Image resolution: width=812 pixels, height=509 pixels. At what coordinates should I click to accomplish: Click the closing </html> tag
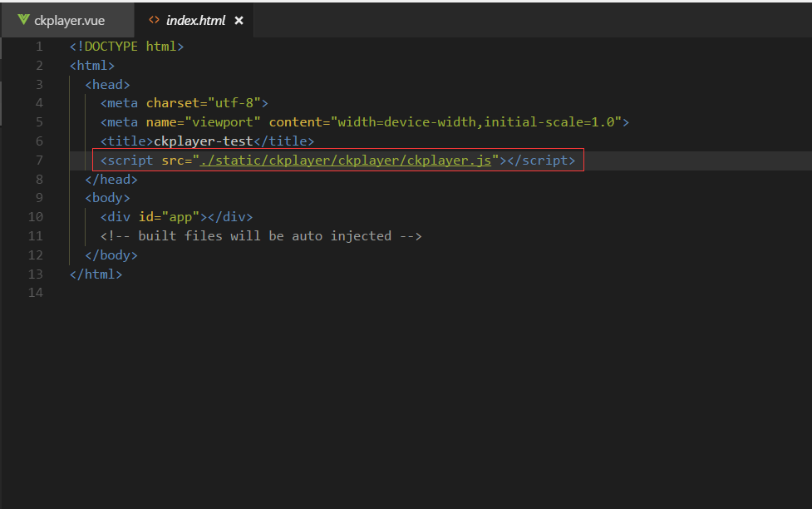(x=96, y=274)
